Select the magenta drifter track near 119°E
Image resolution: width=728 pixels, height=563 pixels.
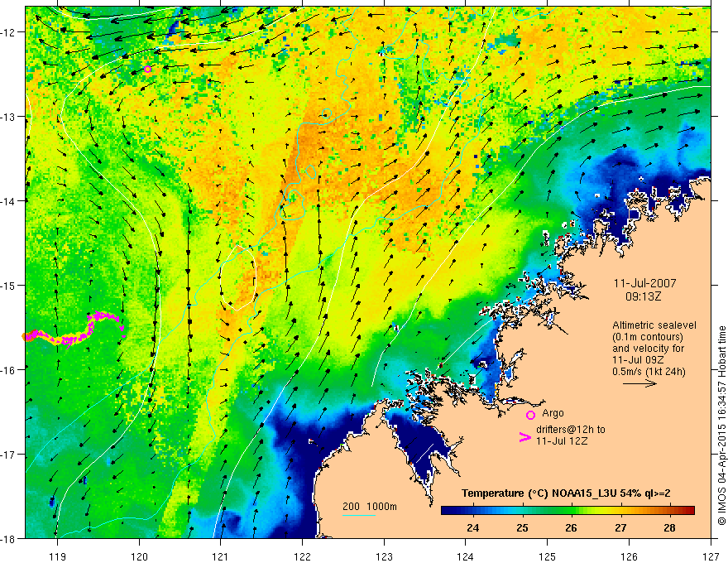(x=74, y=329)
